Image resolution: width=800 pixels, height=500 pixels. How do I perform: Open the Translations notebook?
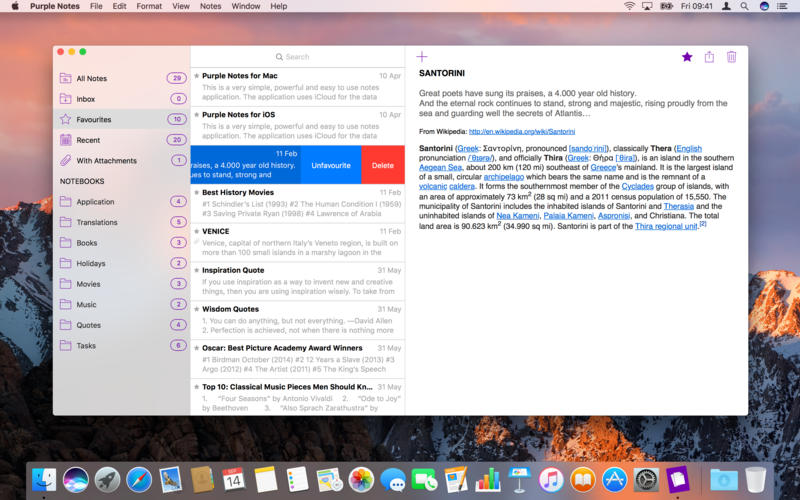click(x=122, y=222)
